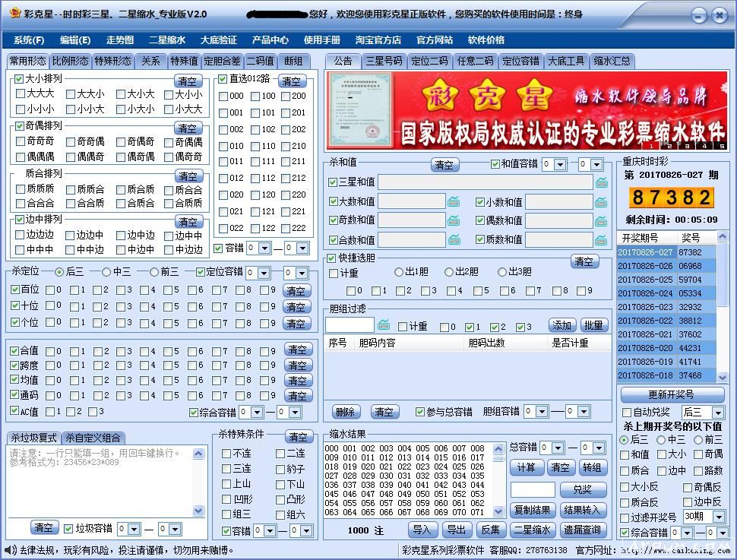Check the 豹子 special condition

[x=280, y=468]
